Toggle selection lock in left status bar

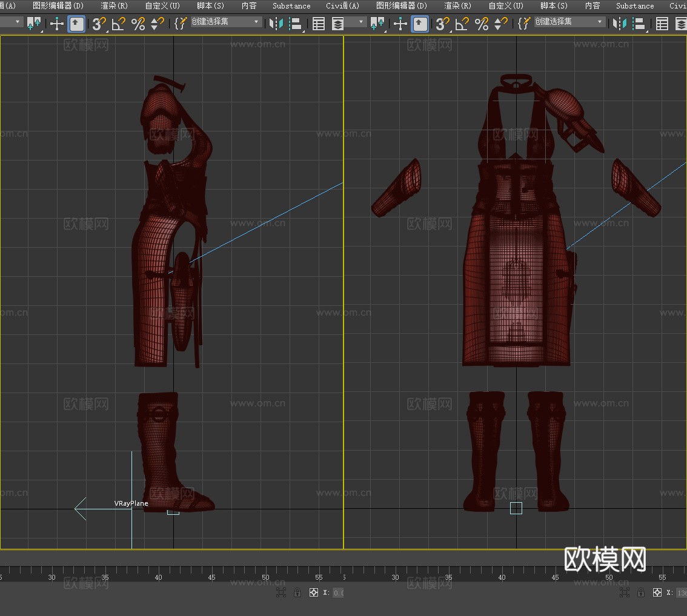pyautogui.click(x=297, y=593)
